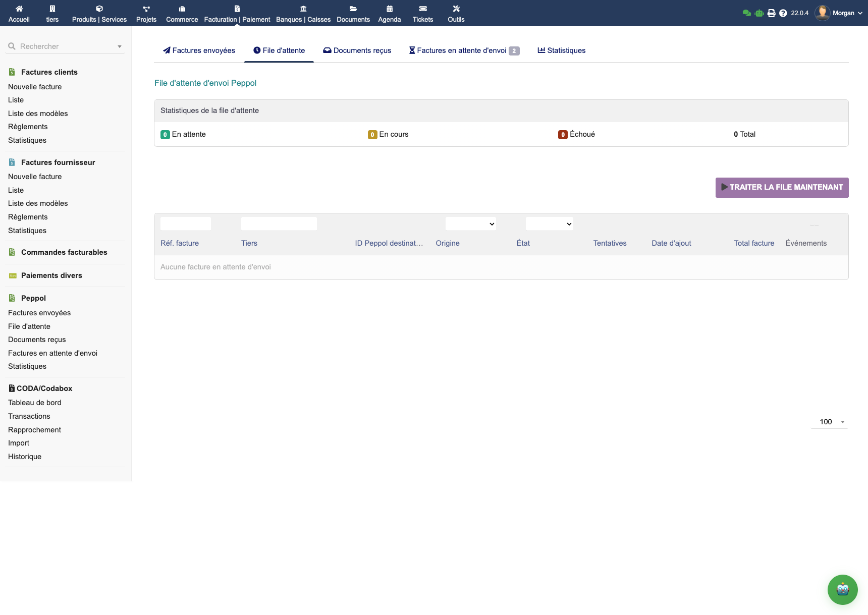Switch to Statistiques tab
Viewport: 868px width, 615px height.
pyautogui.click(x=562, y=50)
